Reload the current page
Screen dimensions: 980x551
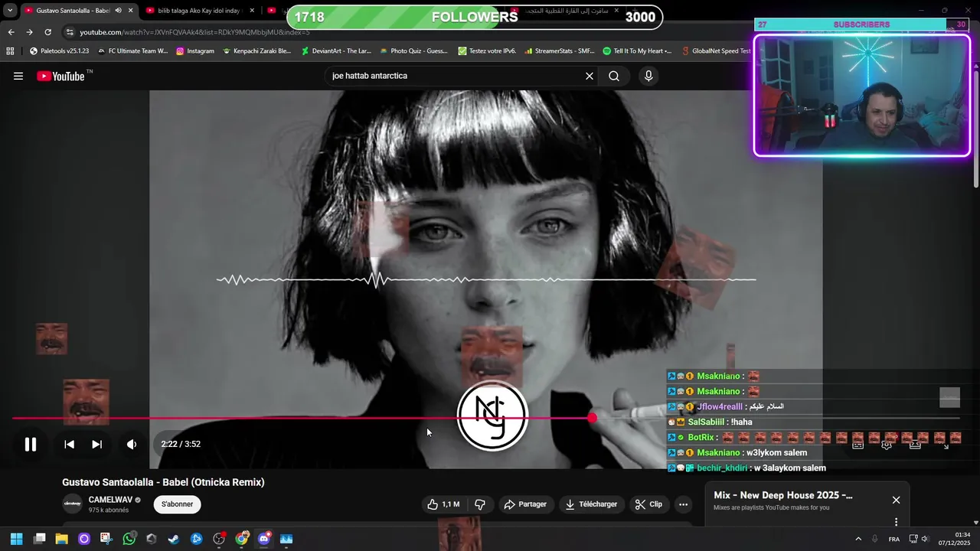pyautogui.click(x=47, y=32)
